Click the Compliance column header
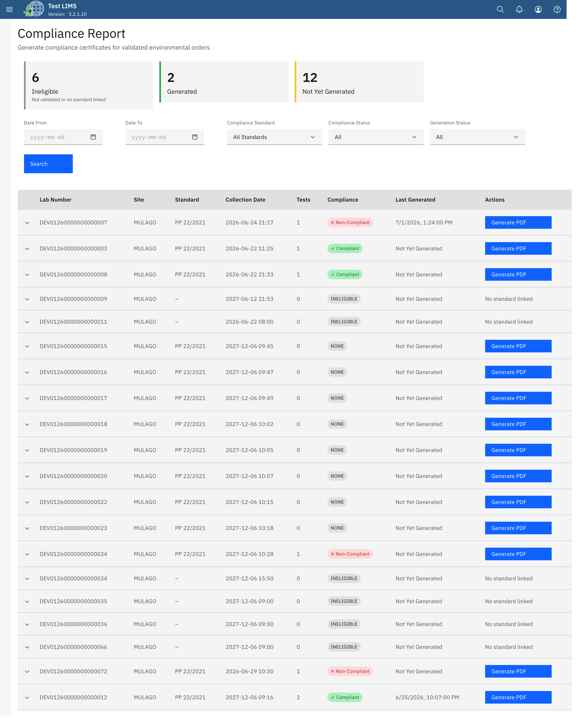578x728 pixels. [x=343, y=200]
